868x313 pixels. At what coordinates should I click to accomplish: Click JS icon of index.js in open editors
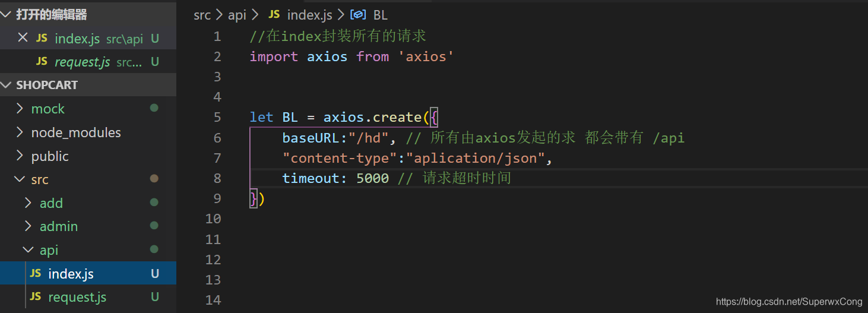pos(42,38)
